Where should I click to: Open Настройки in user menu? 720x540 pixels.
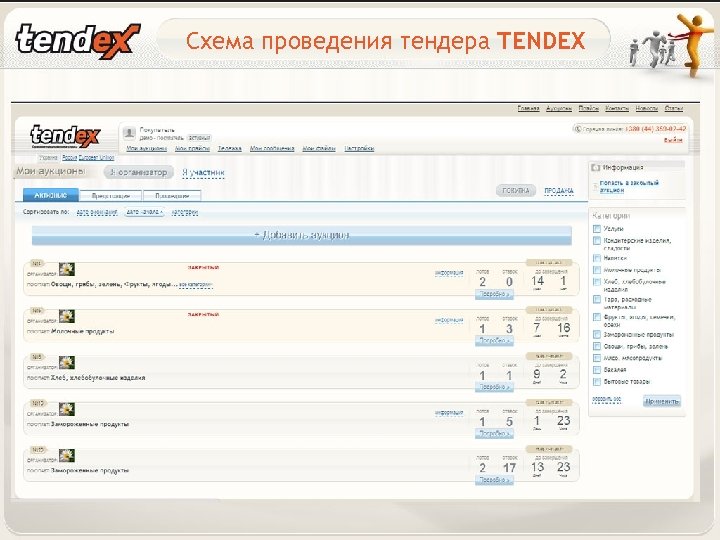tap(359, 148)
